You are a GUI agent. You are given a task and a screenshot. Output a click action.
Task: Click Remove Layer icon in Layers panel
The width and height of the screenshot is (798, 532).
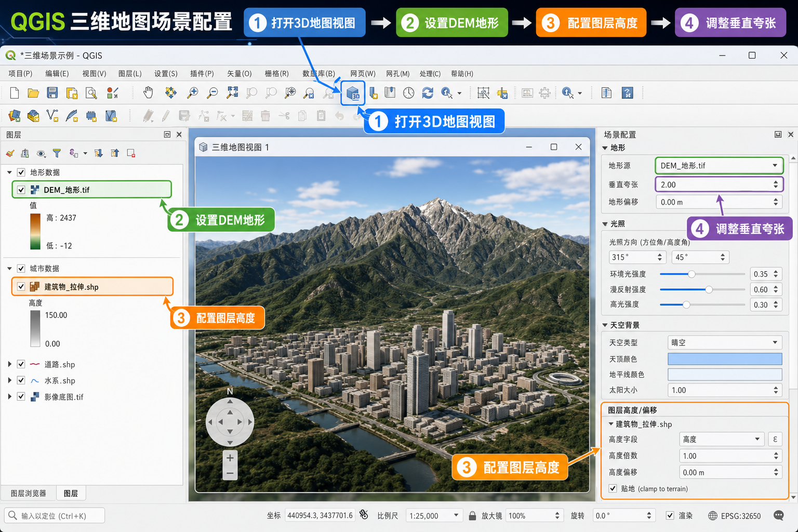pyautogui.click(x=131, y=153)
